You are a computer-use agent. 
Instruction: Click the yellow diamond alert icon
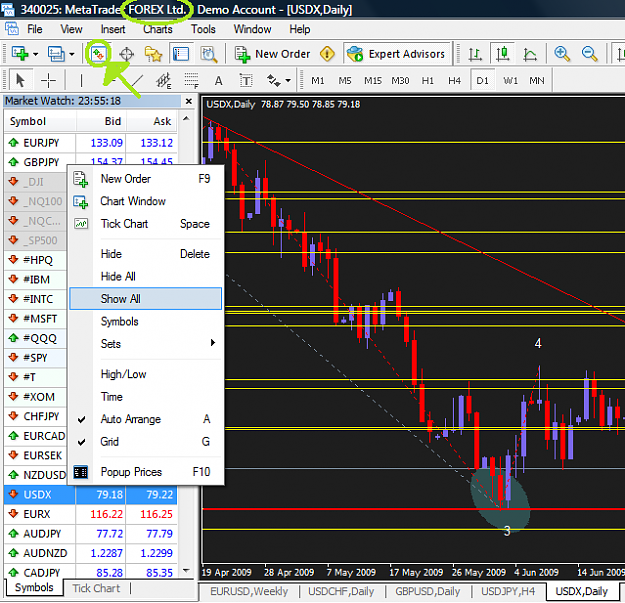coord(327,53)
